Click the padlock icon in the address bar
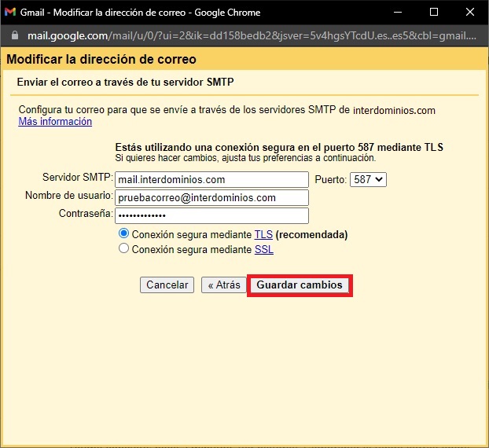Screen dimensions: 489x448 15,35
